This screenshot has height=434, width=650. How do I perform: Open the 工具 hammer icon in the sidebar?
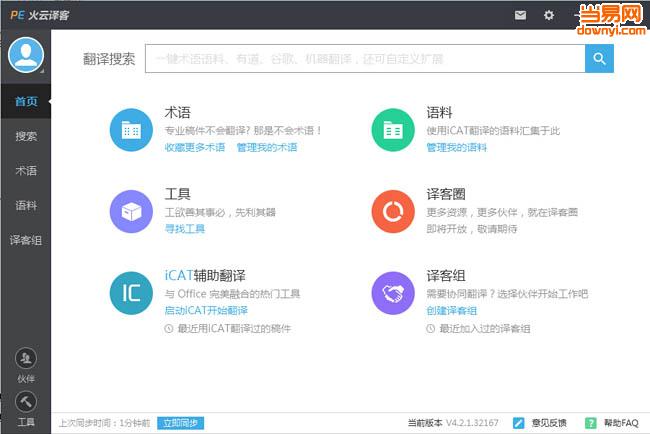(25, 406)
